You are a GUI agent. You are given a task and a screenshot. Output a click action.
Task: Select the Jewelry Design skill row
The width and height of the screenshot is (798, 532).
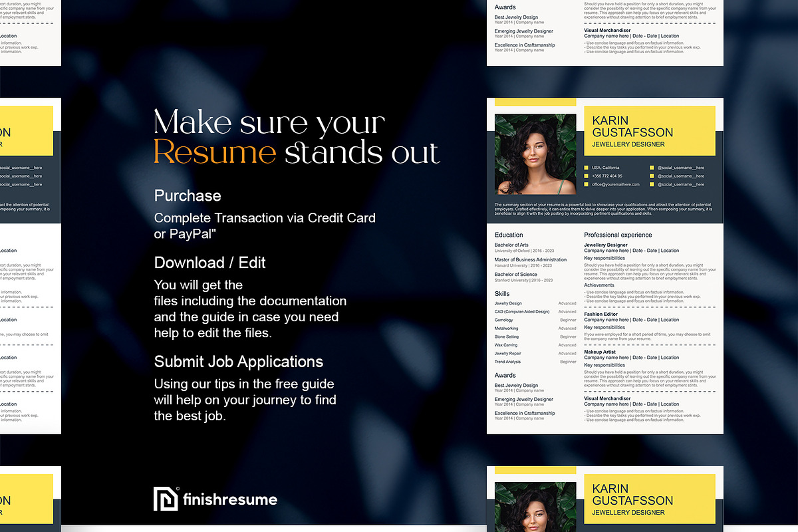(535, 303)
